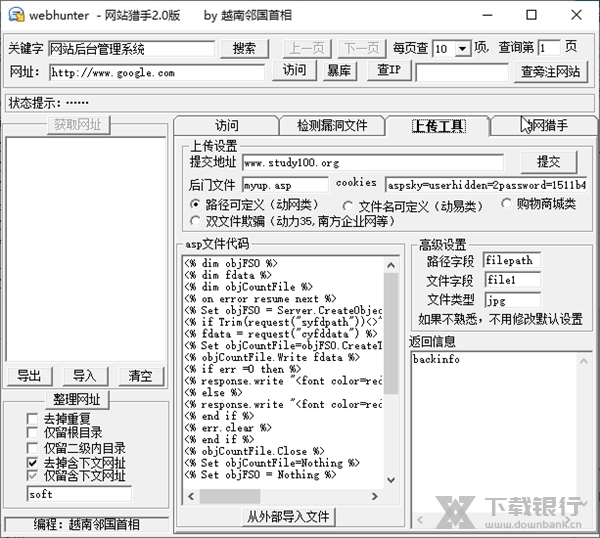
Task: Click the empty IP result field
Action: click(x=462, y=73)
